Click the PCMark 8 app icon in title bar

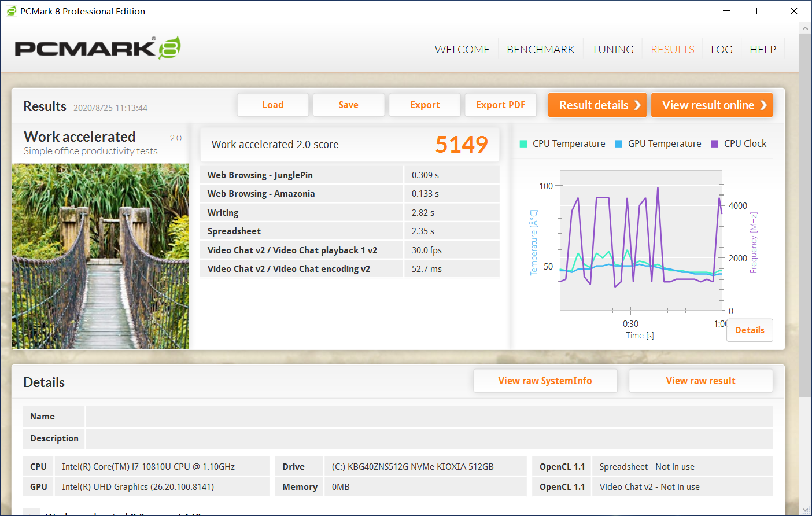pos(11,11)
